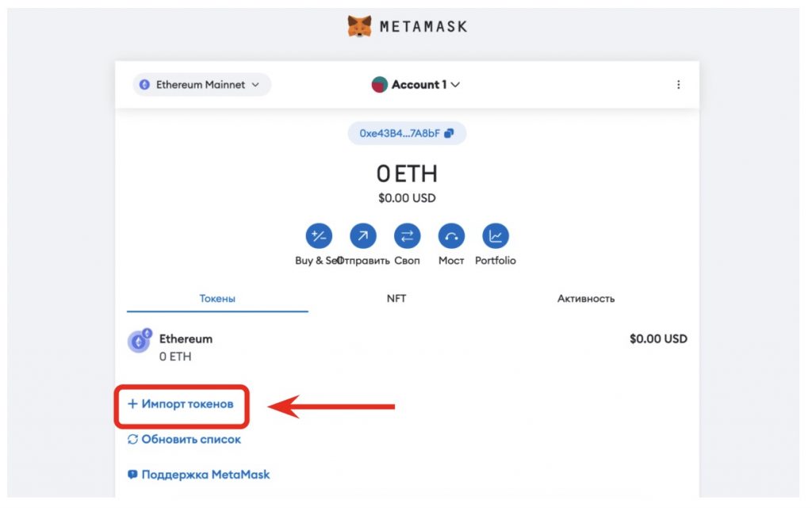Click the $0.00 USD value in Ethereum row
The width and height of the screenshot is (812, 508).
tap(658, 339)
